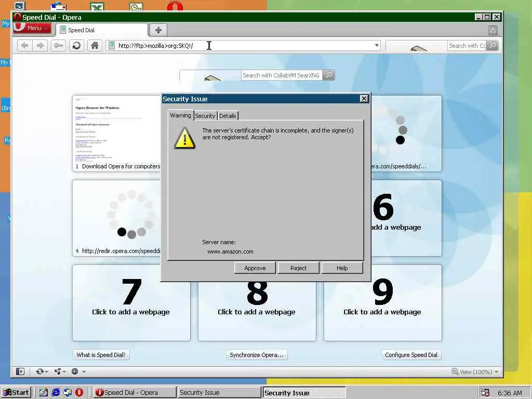Open the red Opera Menu button
The width and height of the screenshot is (532, 399).
click(32, 28)
